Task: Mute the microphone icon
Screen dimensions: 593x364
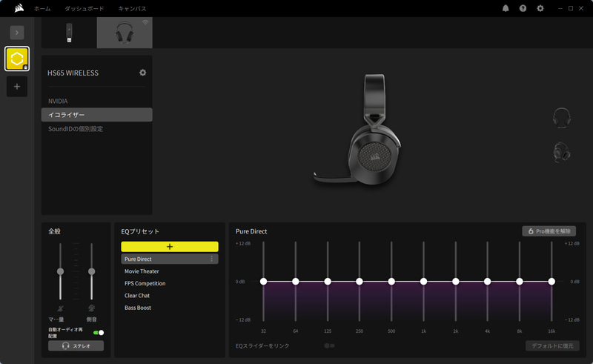Action: click(60, 308)
